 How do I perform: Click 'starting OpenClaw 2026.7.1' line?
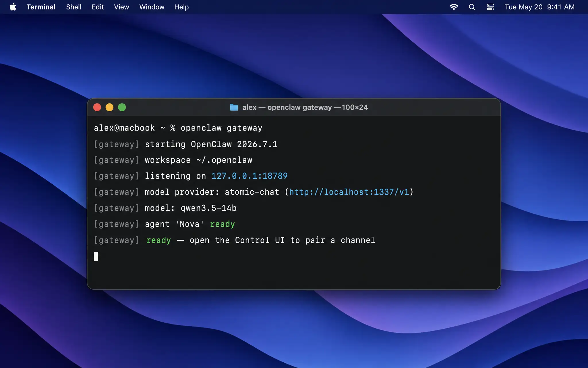click(211, 144)
